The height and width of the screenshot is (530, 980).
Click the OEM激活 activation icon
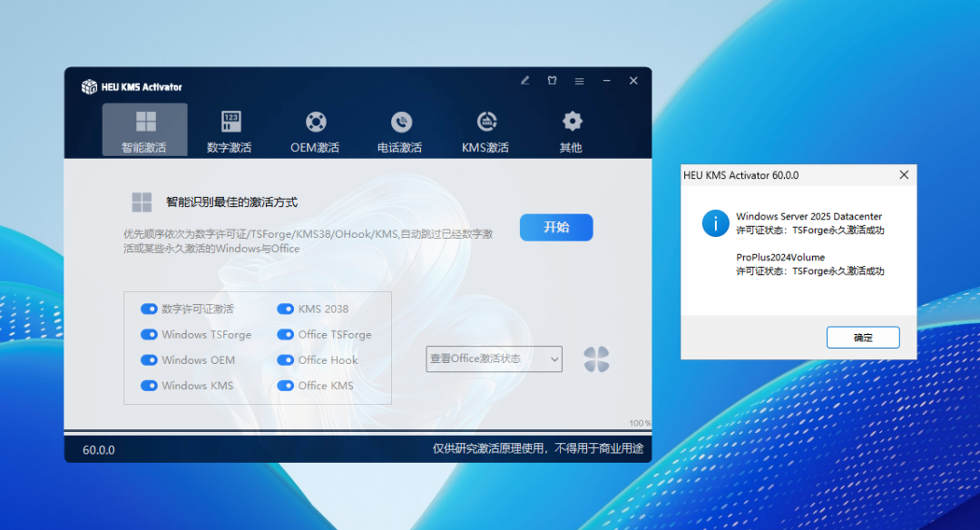click(314, 123)
